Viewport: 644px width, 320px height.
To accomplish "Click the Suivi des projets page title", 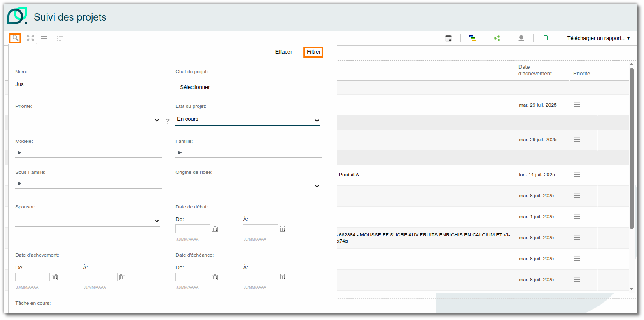I will click(x=70, y=17).
